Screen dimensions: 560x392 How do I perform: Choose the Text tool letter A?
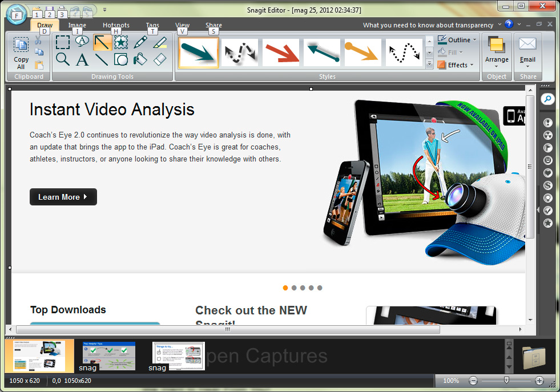click(x=82, y=59)
